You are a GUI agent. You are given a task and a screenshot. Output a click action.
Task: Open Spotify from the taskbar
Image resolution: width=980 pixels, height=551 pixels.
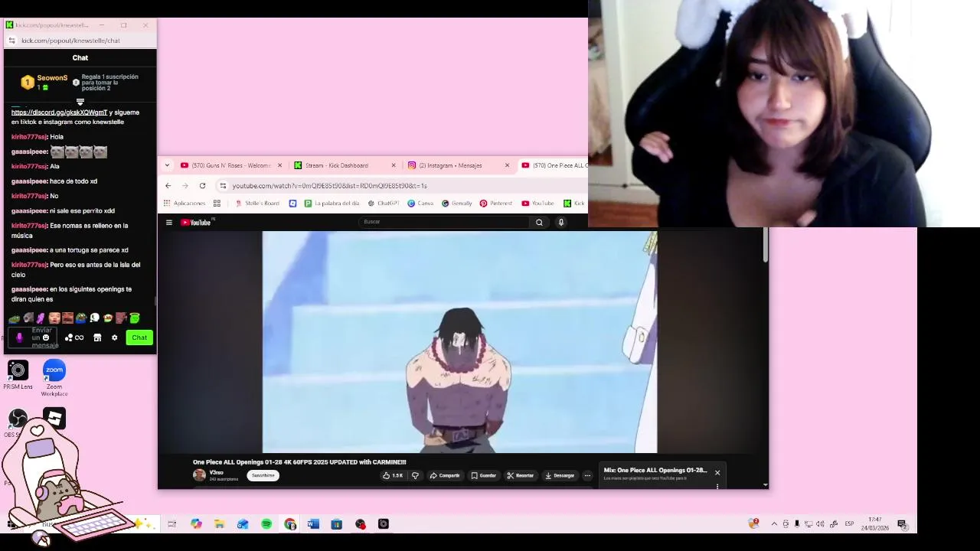point(266,524)
